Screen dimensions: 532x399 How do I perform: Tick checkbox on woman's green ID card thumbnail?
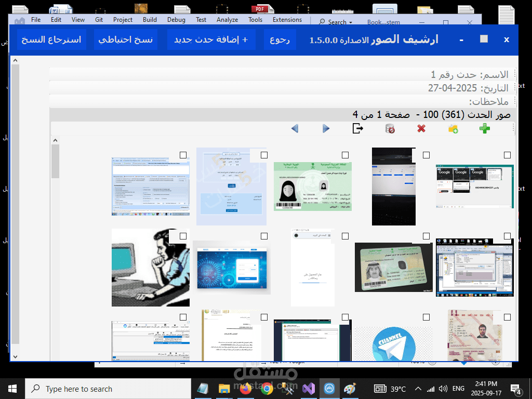tap(345, 155)
